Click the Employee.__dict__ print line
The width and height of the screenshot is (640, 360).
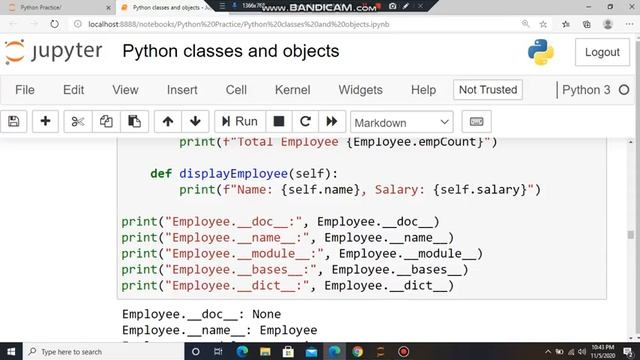click(x=287, y=286)
